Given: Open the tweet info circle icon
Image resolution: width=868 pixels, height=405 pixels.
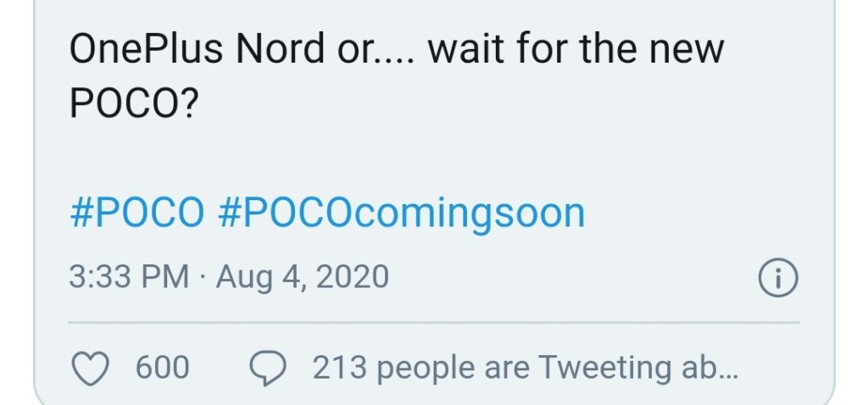Looking at the screenshot, I should (778, 278).
